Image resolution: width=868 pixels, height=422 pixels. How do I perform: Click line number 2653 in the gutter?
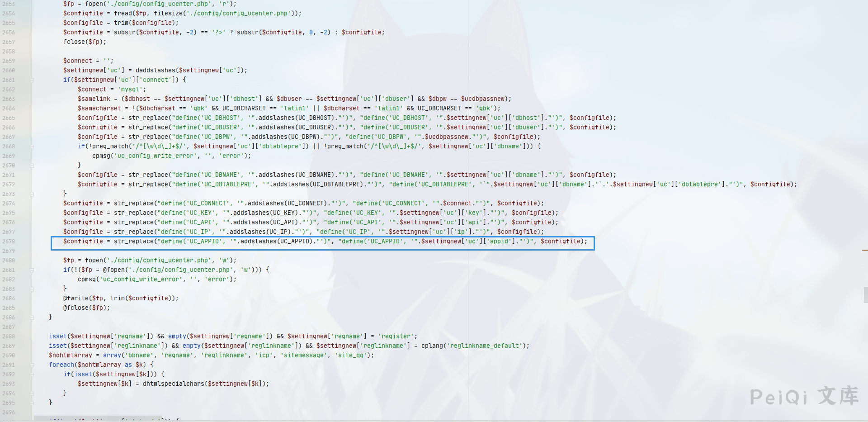(9, 4)
